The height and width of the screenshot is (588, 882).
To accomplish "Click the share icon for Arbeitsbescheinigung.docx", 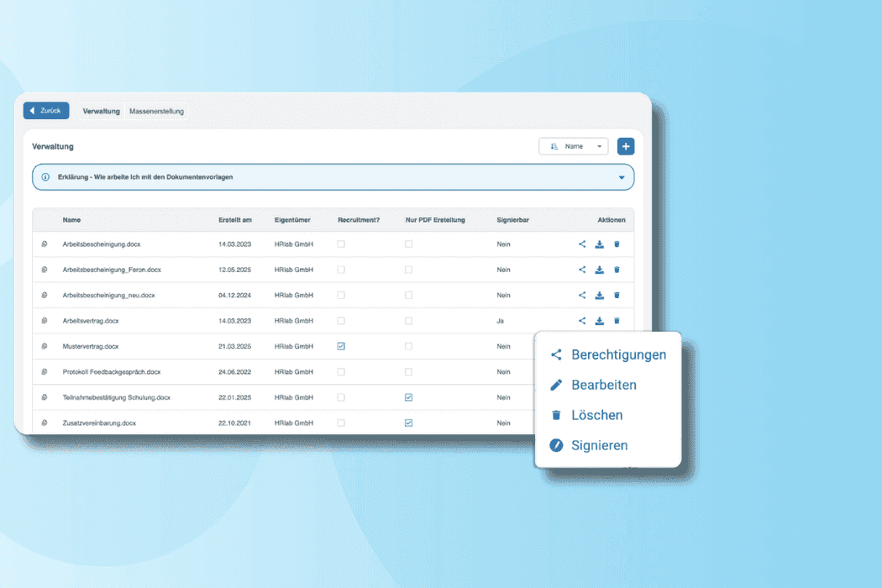I will pos(581,244).
